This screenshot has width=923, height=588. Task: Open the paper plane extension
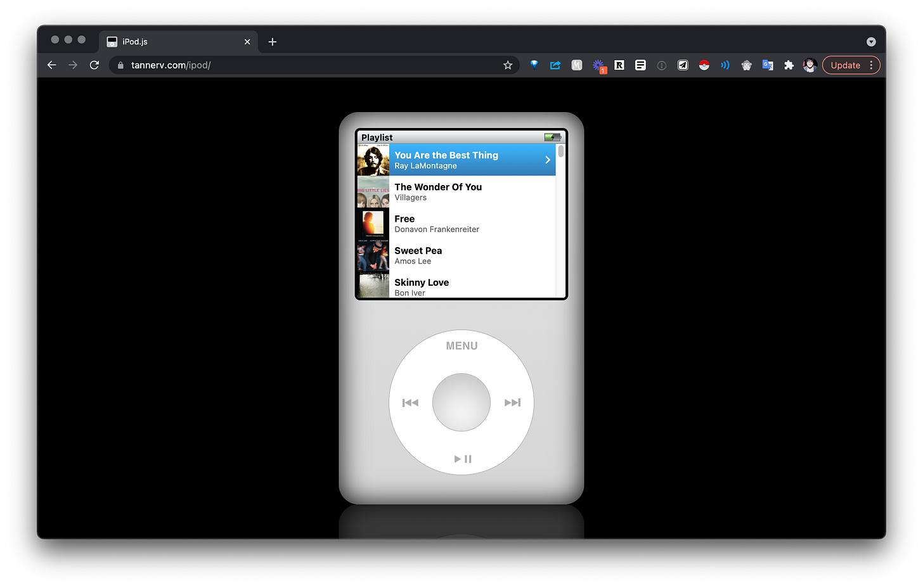coord(683,65)
